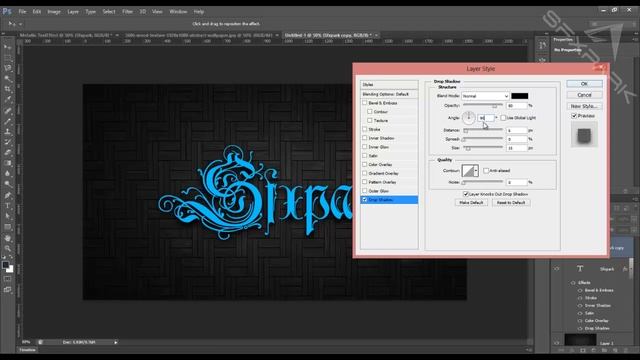640x360 pixels.
Task: Open the File menu
Action: pyautogui.click(x=22, y=11)
